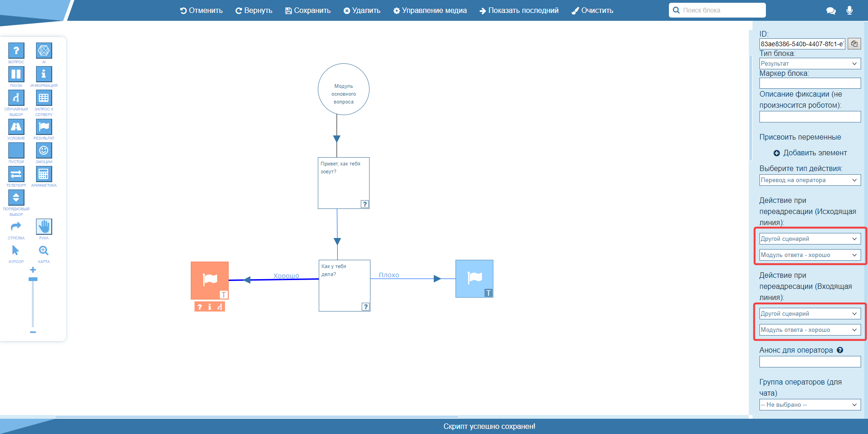Click Добавить элемент link
Image resolution: width=868 pixels, height=434 pixels.
point(810,153)
